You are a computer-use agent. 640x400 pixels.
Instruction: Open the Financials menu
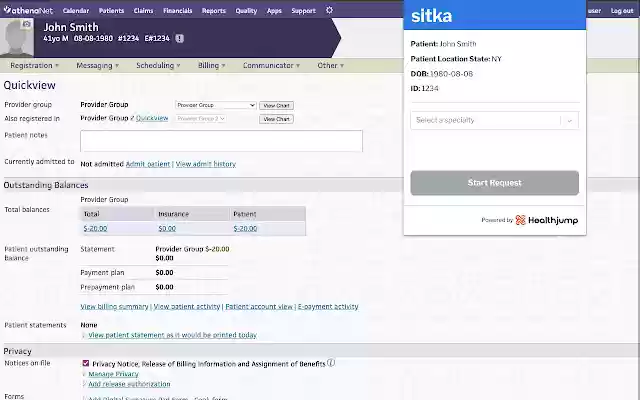tap(178, 11)
